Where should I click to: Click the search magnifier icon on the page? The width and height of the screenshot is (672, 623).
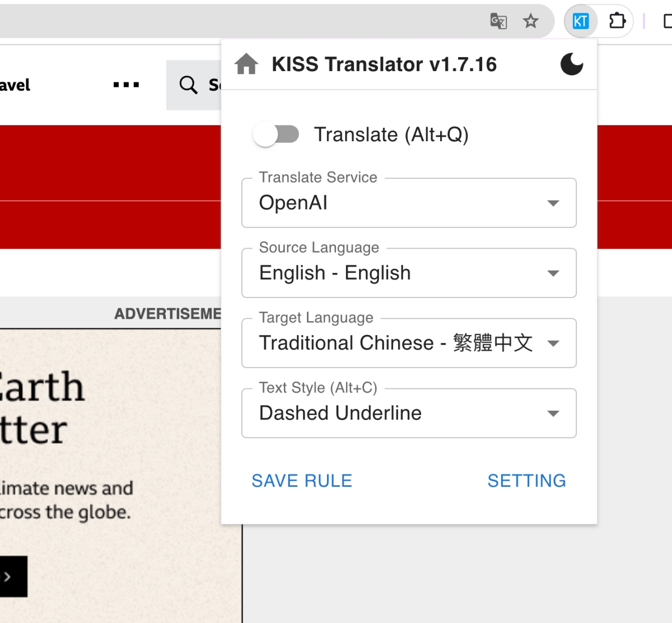(x=189, y=85)
